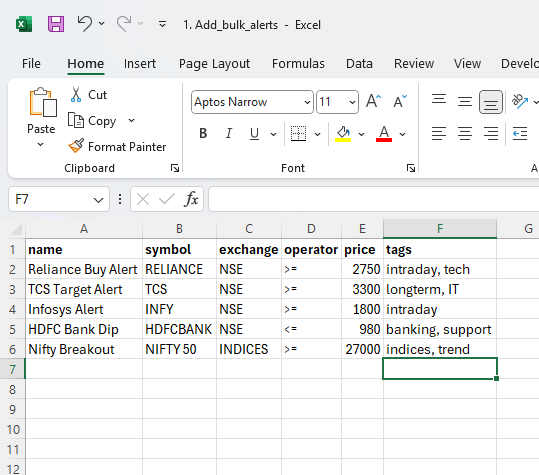Image resolution: width=539 pixels, height=475 pixels.
Task: Open the Font Color palette arrow
Action: tap(403, 134)
